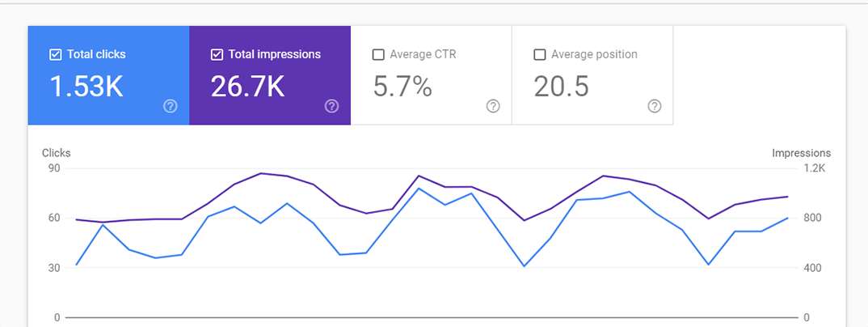
Task: Click the Impressions axis title
Action: (801, 153)
